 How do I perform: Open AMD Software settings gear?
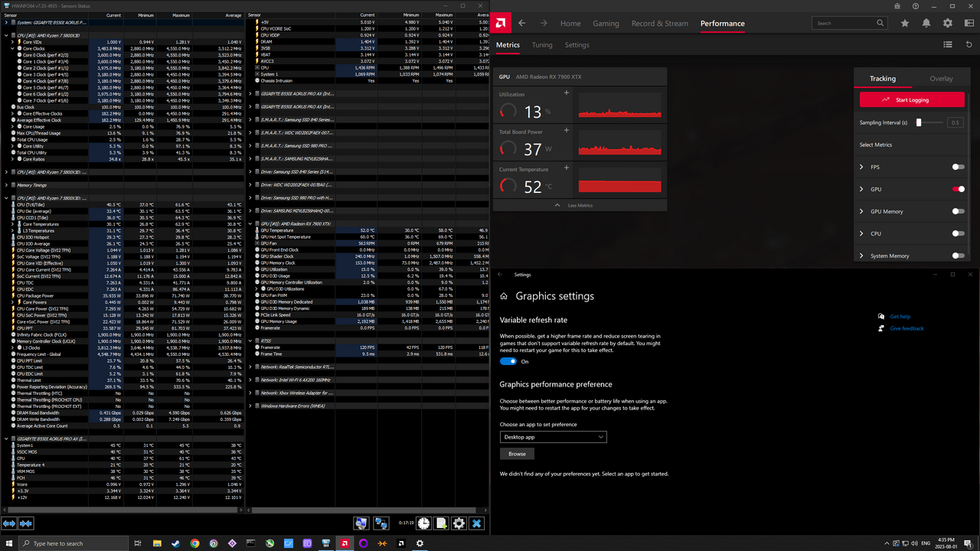click(x=948, y=23)
